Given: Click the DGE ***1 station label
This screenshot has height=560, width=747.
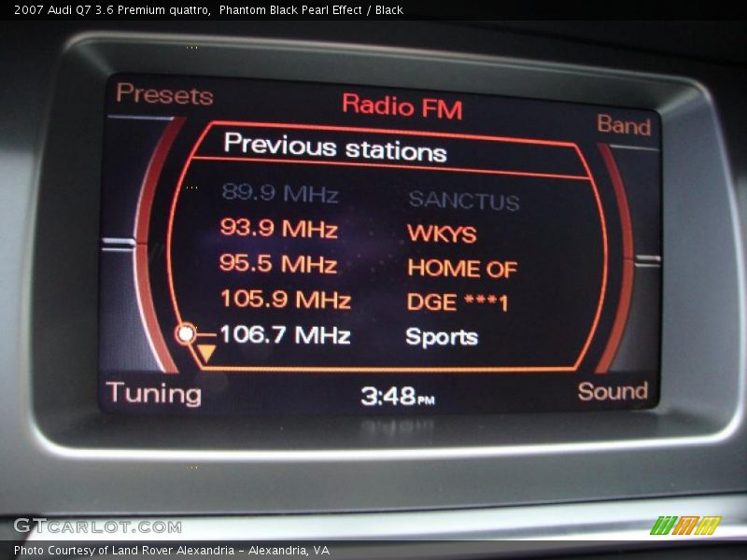Looking at the screenshot, I should [x=458, y=302].
